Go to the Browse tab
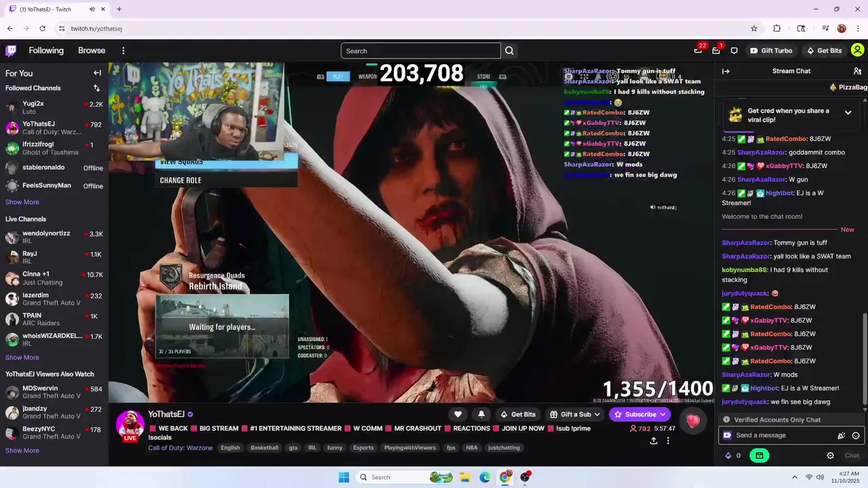Screen dimensions: 868x488 [92, 51]
